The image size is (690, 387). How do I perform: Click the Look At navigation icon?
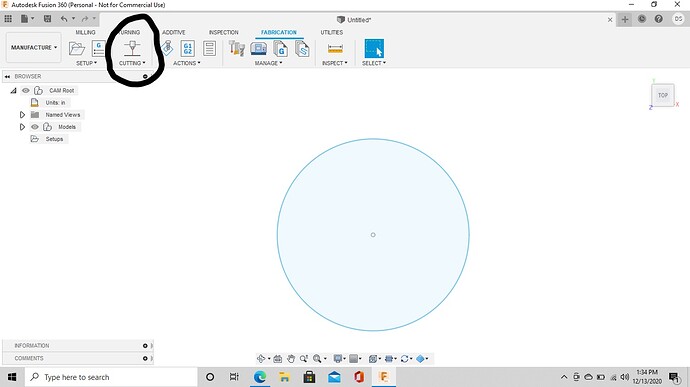[278, 358]
